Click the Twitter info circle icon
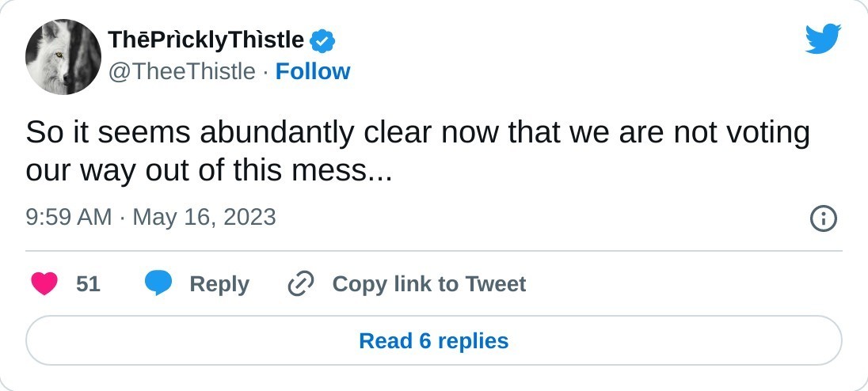 824,218
